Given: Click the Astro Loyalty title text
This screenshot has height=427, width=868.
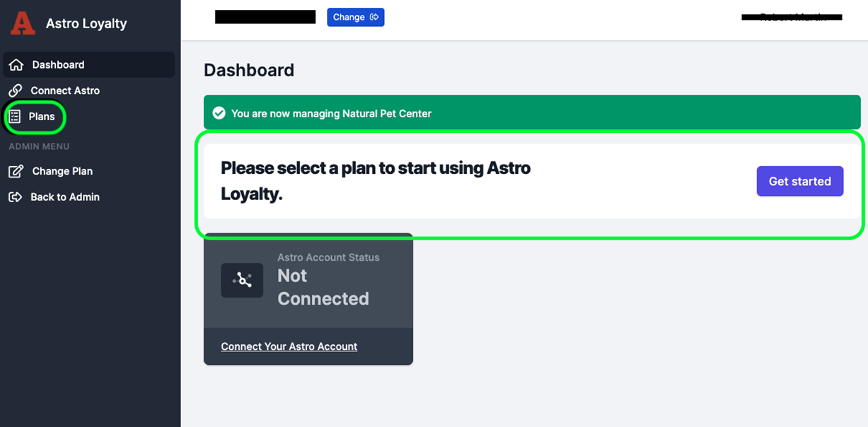Looking at the screenshot, I should [x=86, y=23].
